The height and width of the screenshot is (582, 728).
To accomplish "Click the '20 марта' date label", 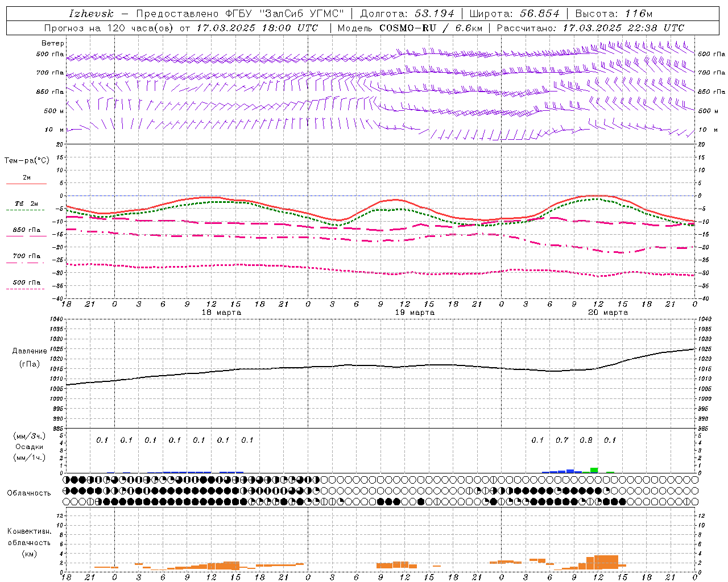I will coord(608,313).
